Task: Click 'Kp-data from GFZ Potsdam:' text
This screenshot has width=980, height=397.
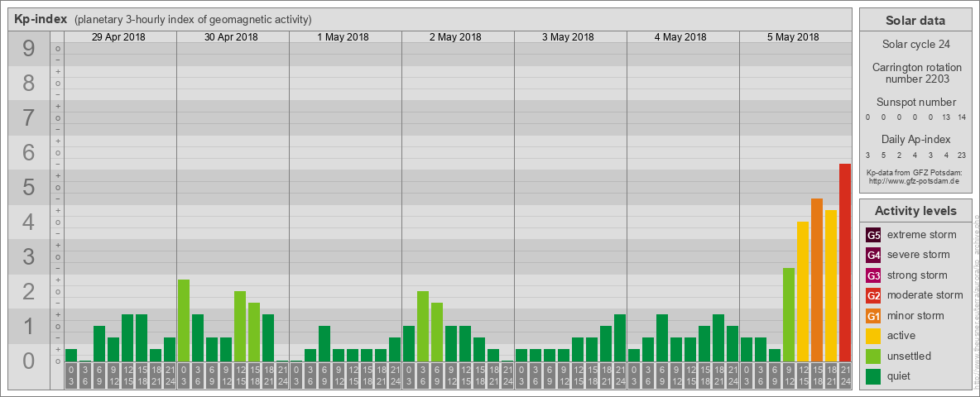Action: pos(915,173)
